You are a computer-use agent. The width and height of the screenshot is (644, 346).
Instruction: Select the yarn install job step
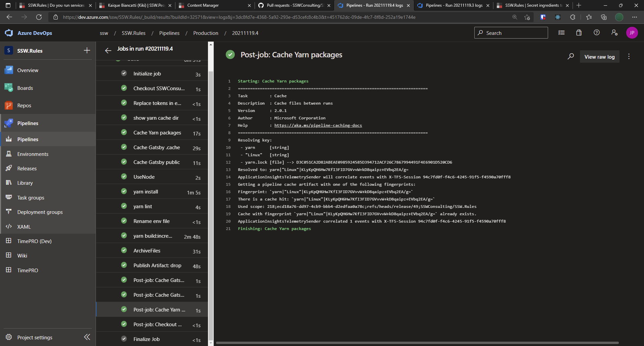coord(152,192)
